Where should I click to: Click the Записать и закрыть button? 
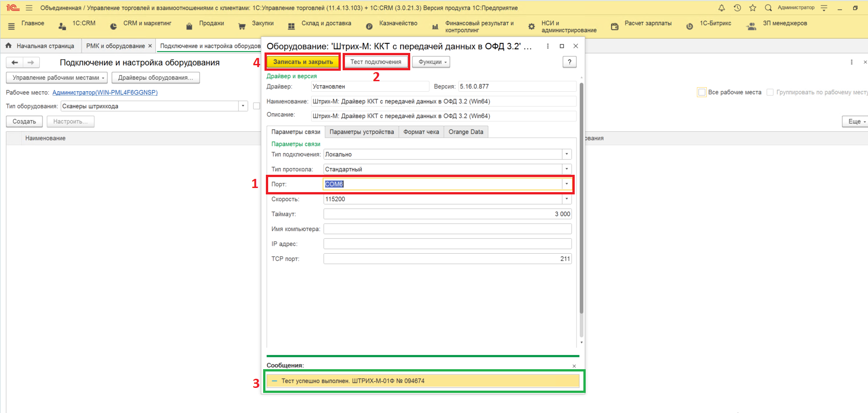click(303, 62)
